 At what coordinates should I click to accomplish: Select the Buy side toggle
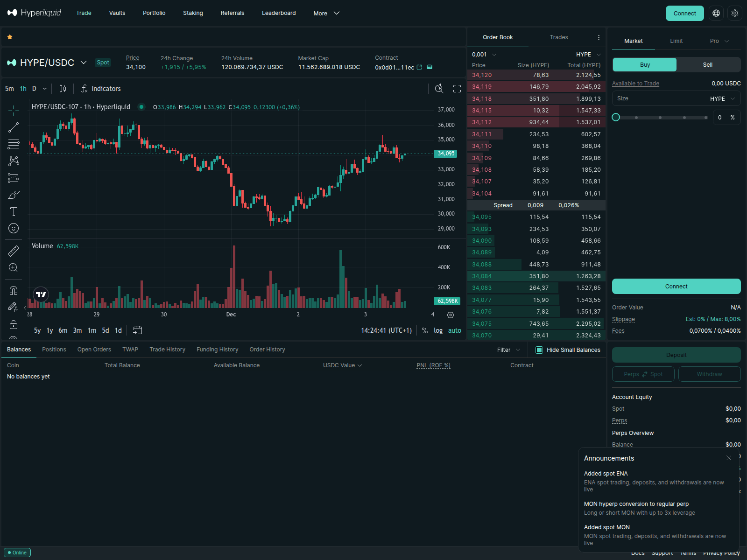[645, 65]
